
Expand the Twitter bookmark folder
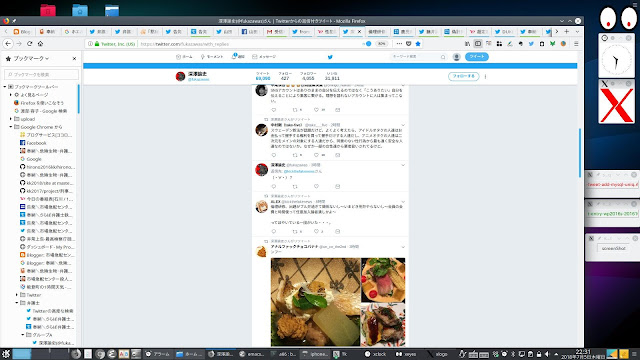tap(17, 295)
